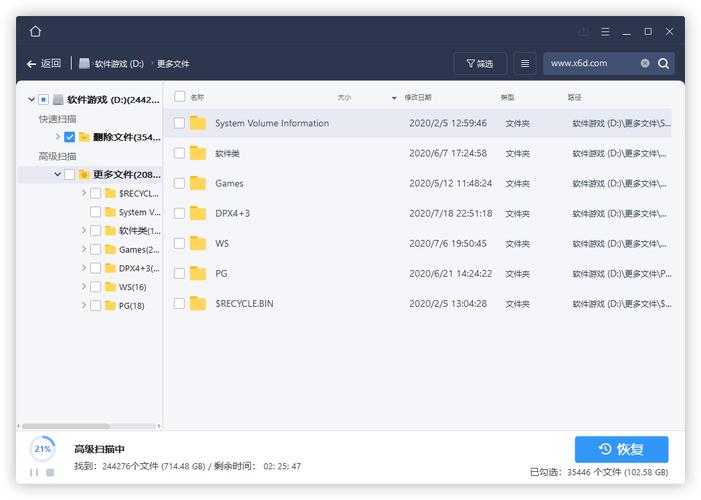
Task: Click the 软件类 folder icon in list
Action: (x=198, y=153)
